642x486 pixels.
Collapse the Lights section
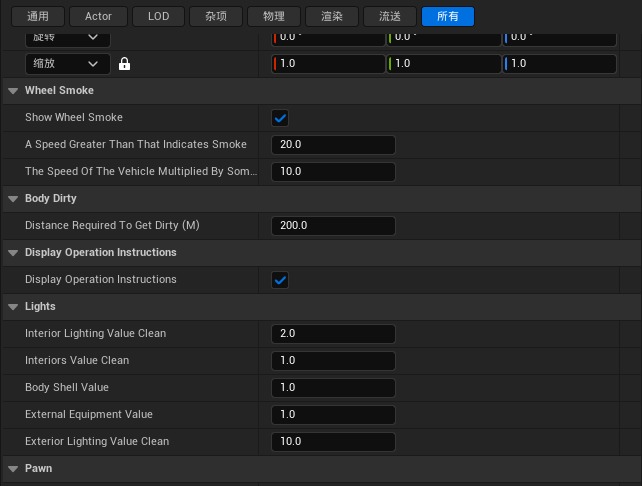pos(13,307)
